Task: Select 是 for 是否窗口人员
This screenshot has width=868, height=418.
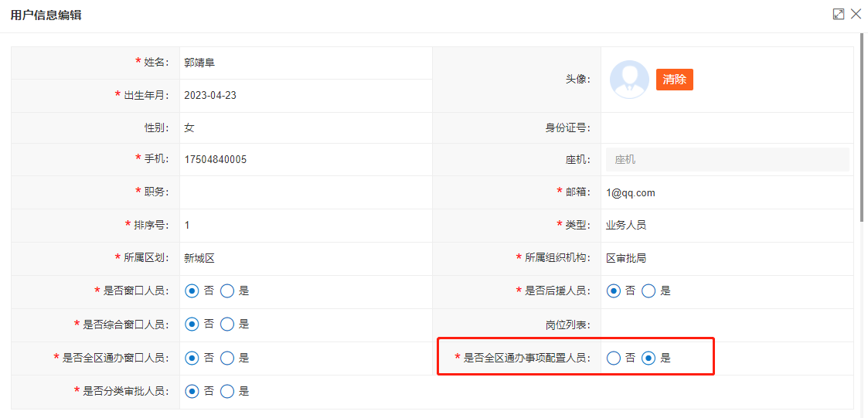Action: click(227, 291)
